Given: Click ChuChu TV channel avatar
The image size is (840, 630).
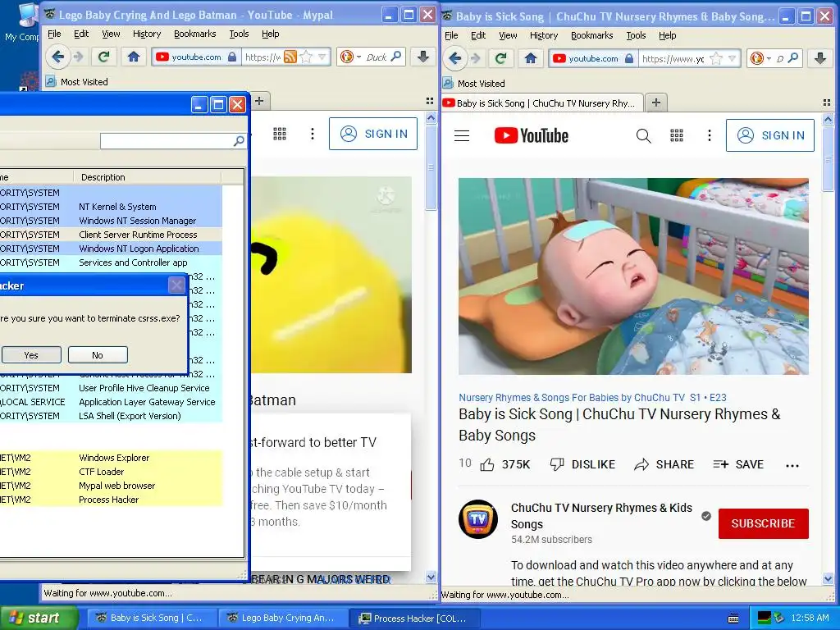Looking at the screenshot, I should click(478, 519).
